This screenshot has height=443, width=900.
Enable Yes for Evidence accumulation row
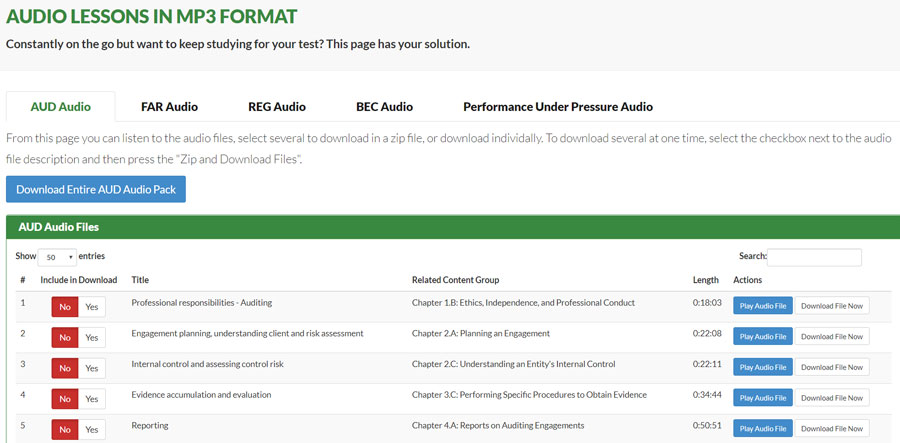92,399
